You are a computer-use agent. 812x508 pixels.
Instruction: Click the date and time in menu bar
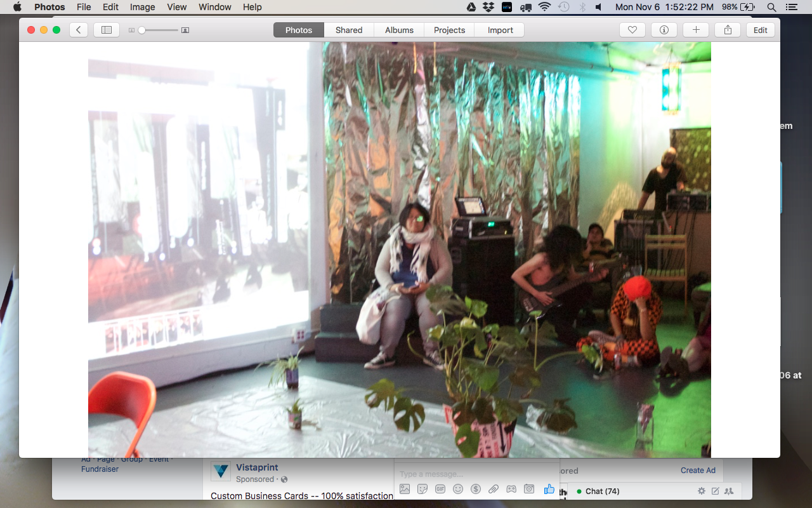[665, 7]
